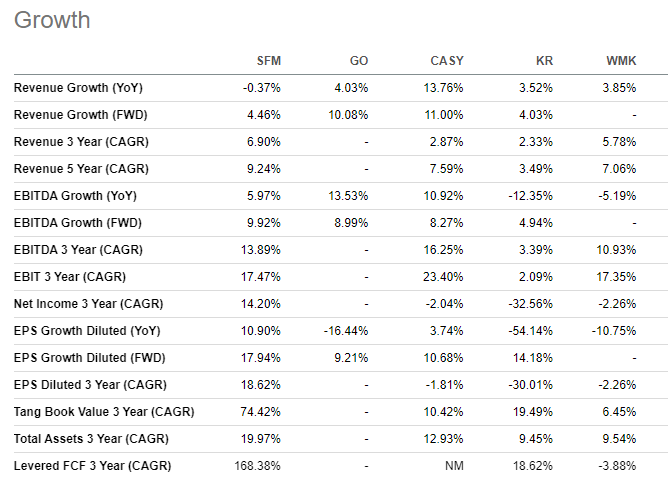Select the NM value in CASY column
This screenshot has height=488, width=668.
click(x=454, y=466)
